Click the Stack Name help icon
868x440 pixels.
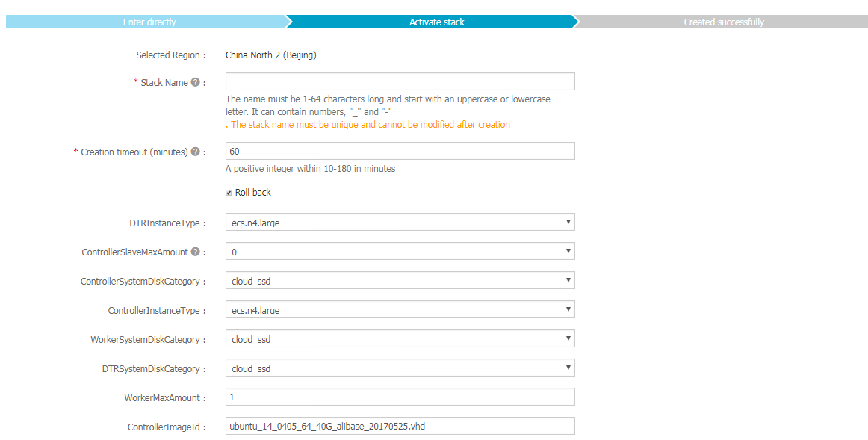click(x=196, y=82)
